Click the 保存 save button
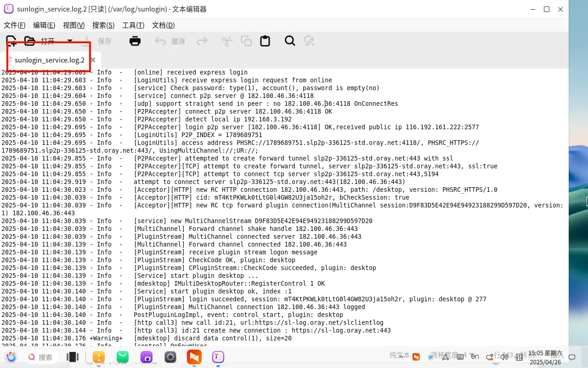This screenshot has width=588, height=368. pyautogui.click(x=97, y=41)
